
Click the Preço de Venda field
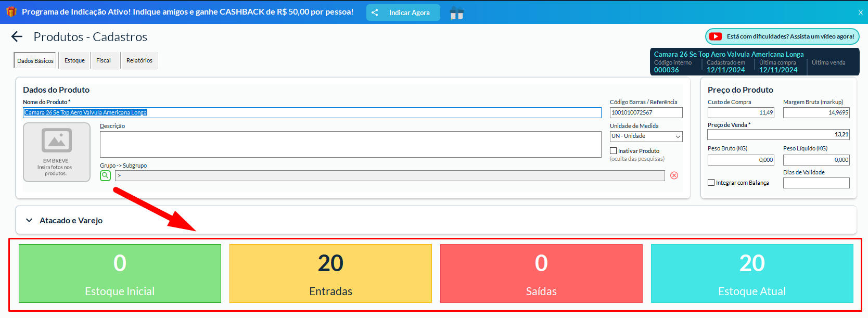coord(778,134)
